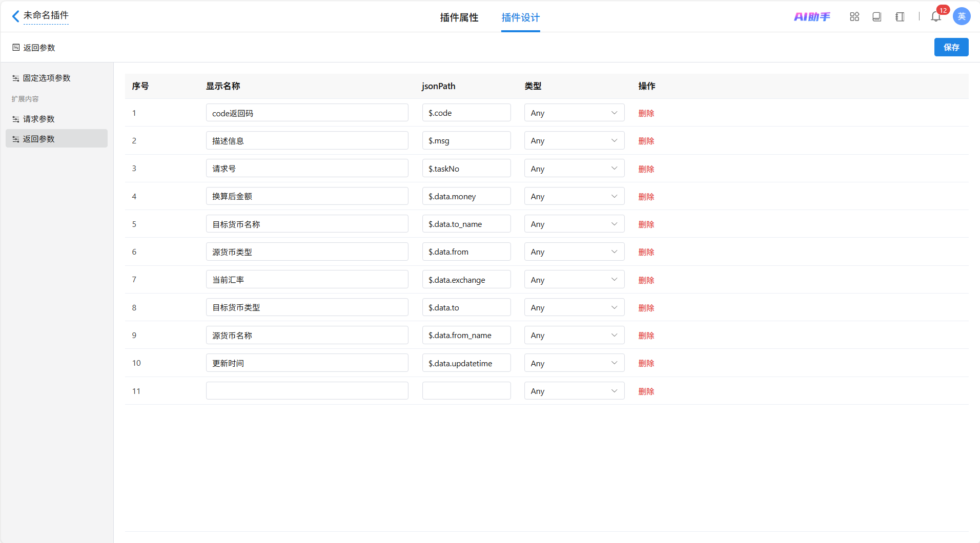This screenshot has width=980, height=543.
Task: Expand type dropdown for code返回码 row
Action: coord(574,113)
